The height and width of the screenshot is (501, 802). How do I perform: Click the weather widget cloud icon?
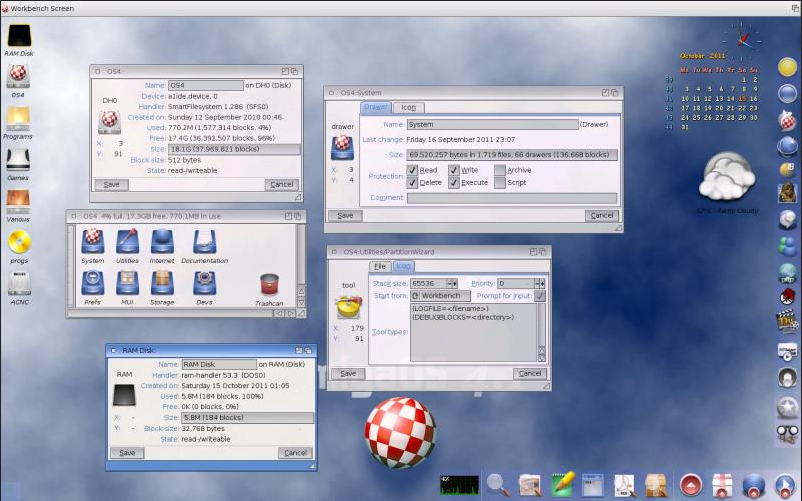[728, 182]
